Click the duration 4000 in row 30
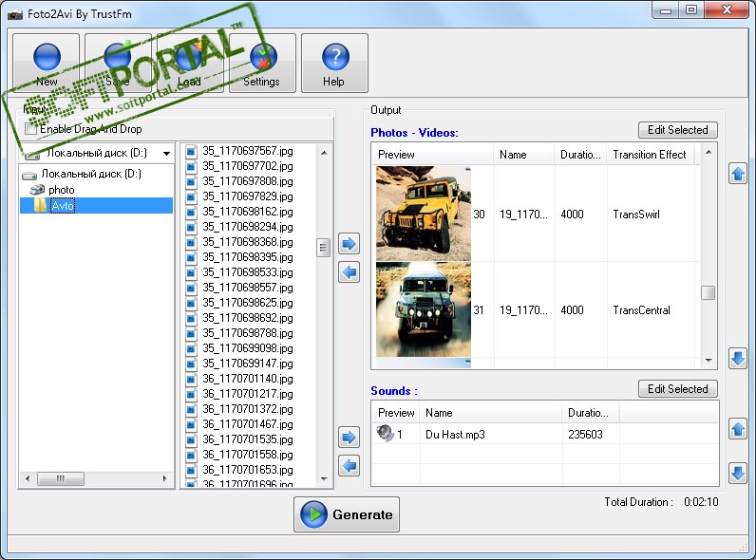 [x=573, y=215]
